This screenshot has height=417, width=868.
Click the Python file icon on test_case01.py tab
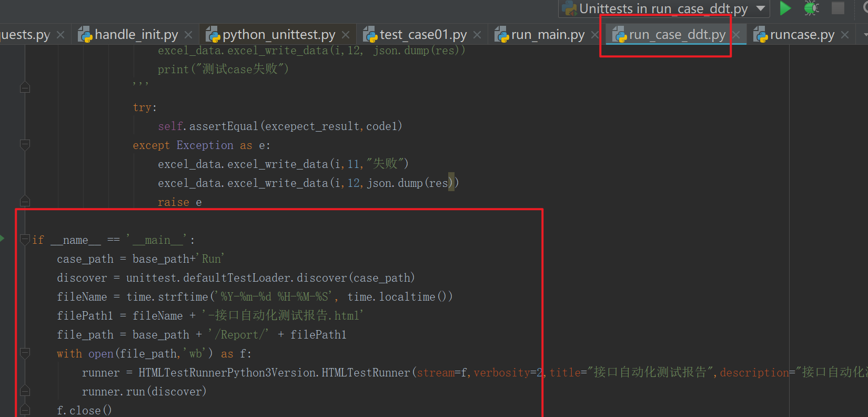(x=370, y=35)
